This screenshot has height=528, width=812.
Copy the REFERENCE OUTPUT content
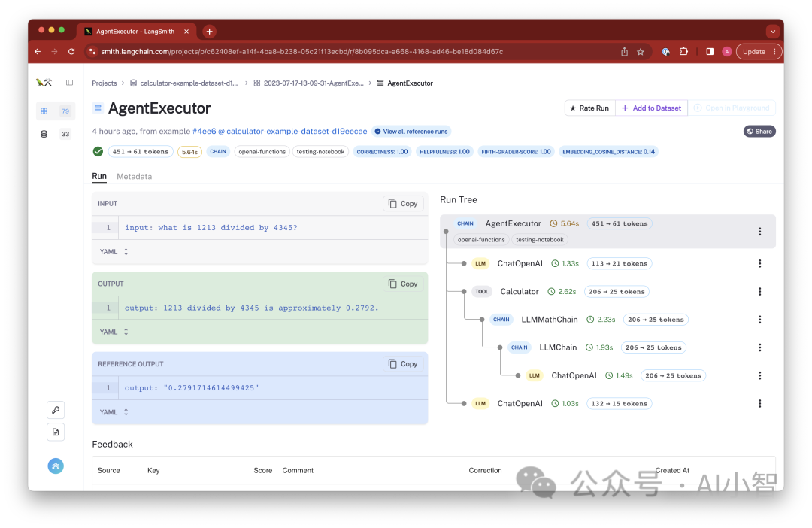403,364
